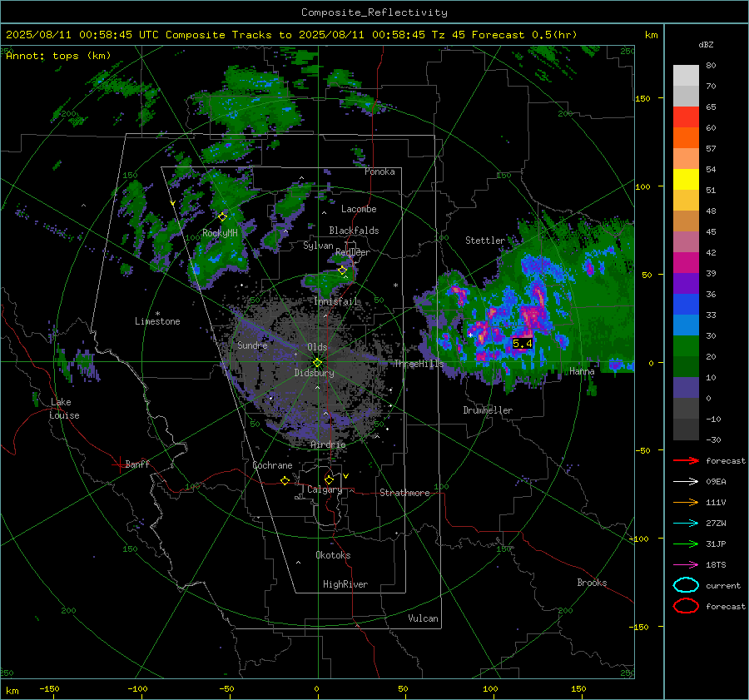749x700 pixels.
Task: Click the radar center diamond near Didsbury
Action: point(317,363)
